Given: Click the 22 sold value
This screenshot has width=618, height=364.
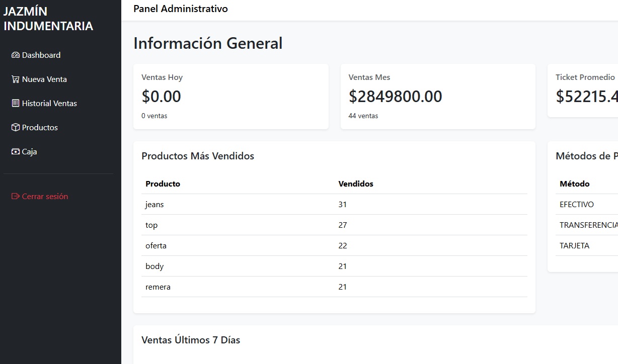Looking at the screenshot, I should [343, 246].
